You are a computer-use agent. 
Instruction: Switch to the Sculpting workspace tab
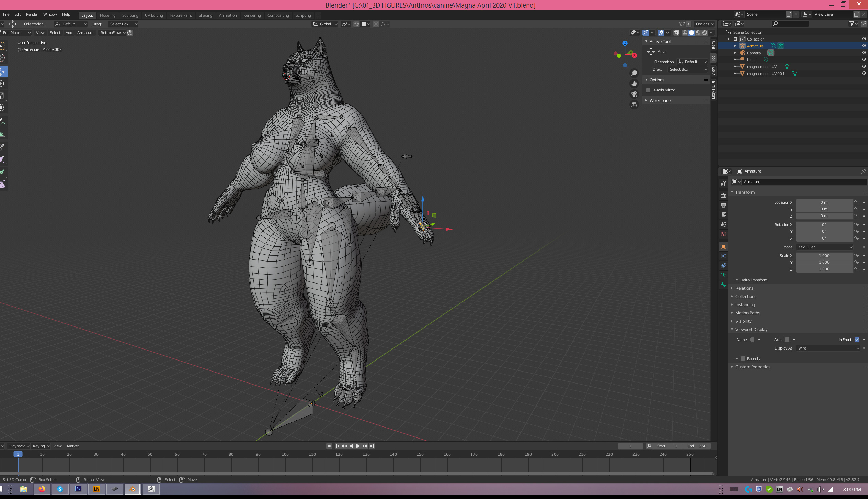pyautogui.click(x=130, y=15)
